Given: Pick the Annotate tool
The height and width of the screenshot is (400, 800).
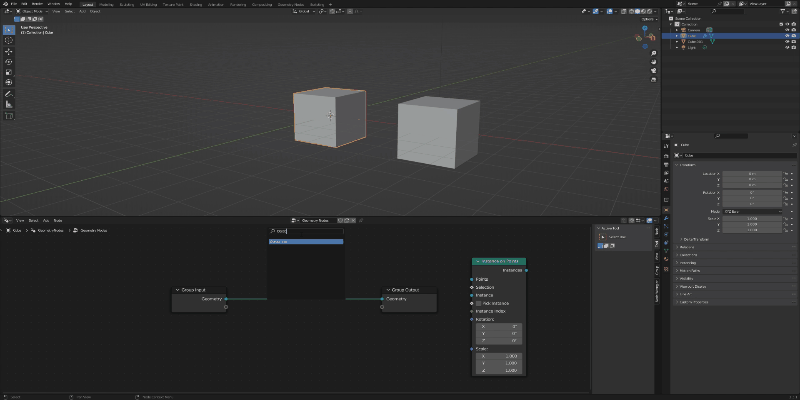Looking at the screenshot, I should (x=9, y=93).
